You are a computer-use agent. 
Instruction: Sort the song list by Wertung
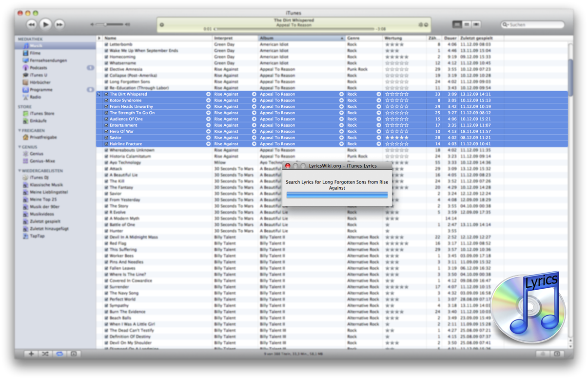[405, 38]
